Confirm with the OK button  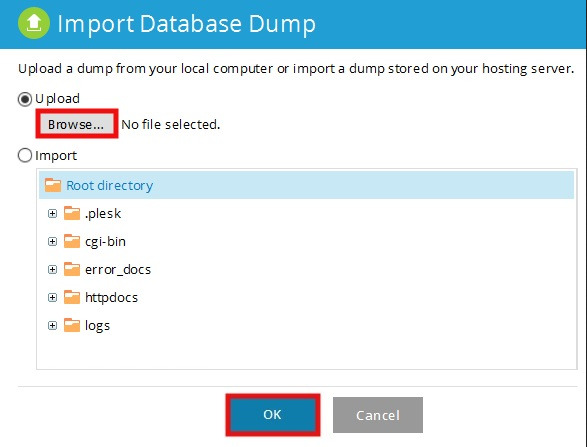pyautogui.click(x=273, y=415)
